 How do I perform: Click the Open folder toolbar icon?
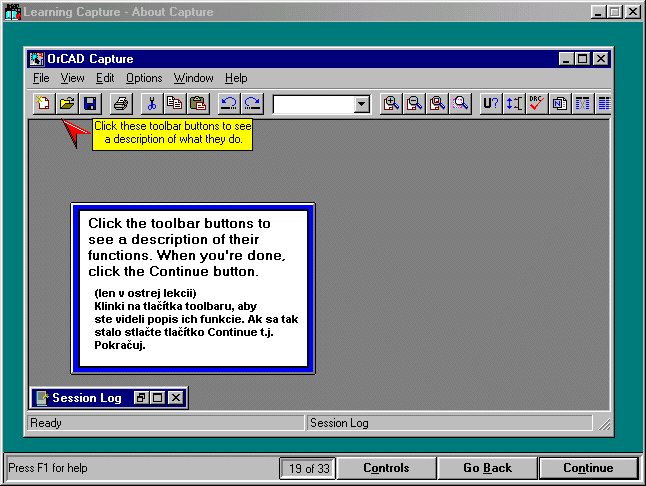[x=67, y=103]
